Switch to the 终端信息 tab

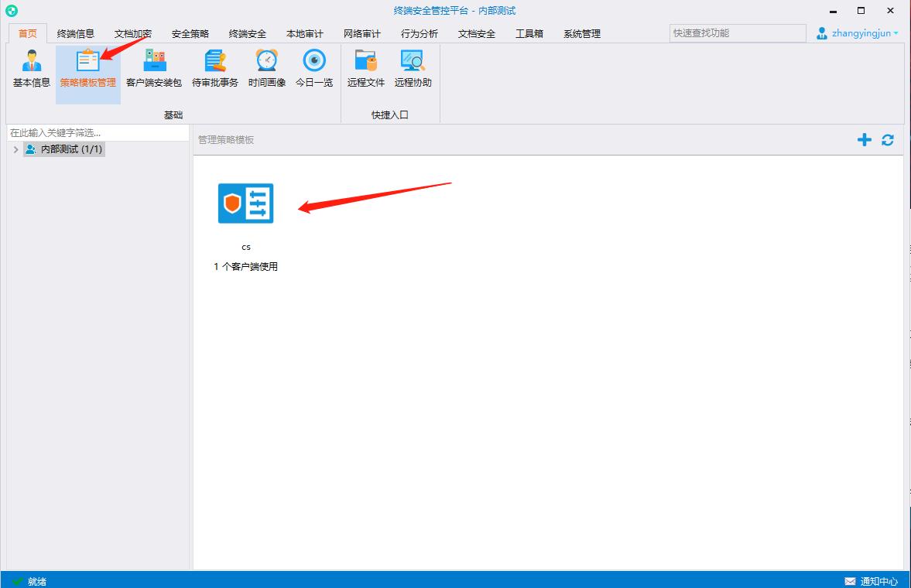coord(78,33)
